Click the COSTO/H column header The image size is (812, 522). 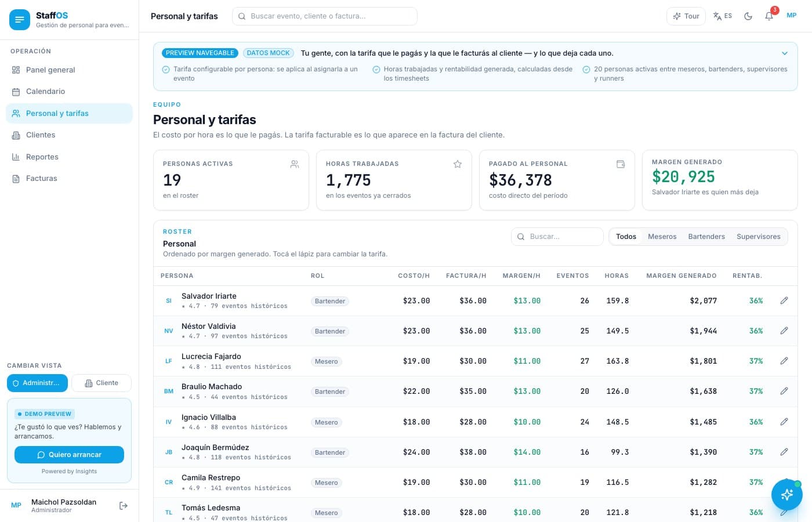(414, 275)
